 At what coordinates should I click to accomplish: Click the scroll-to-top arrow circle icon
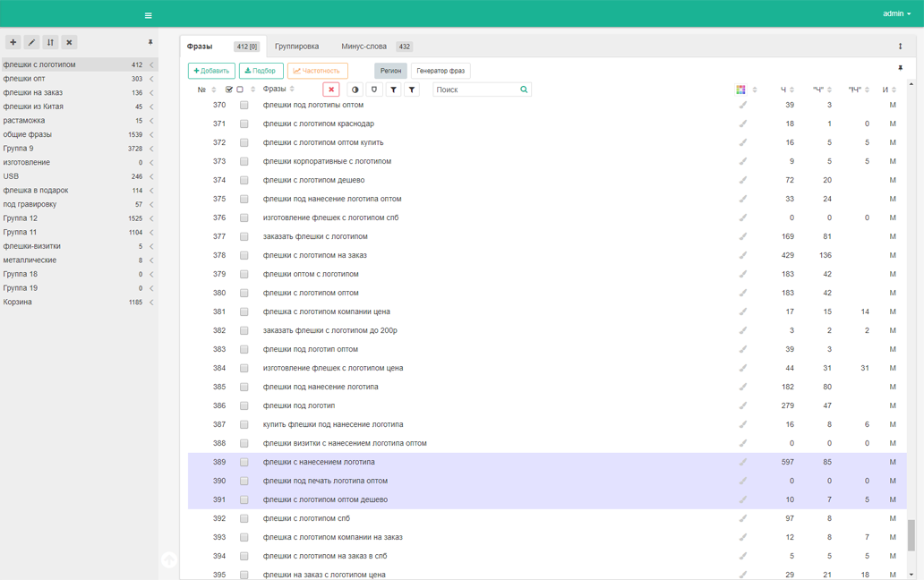168,559
